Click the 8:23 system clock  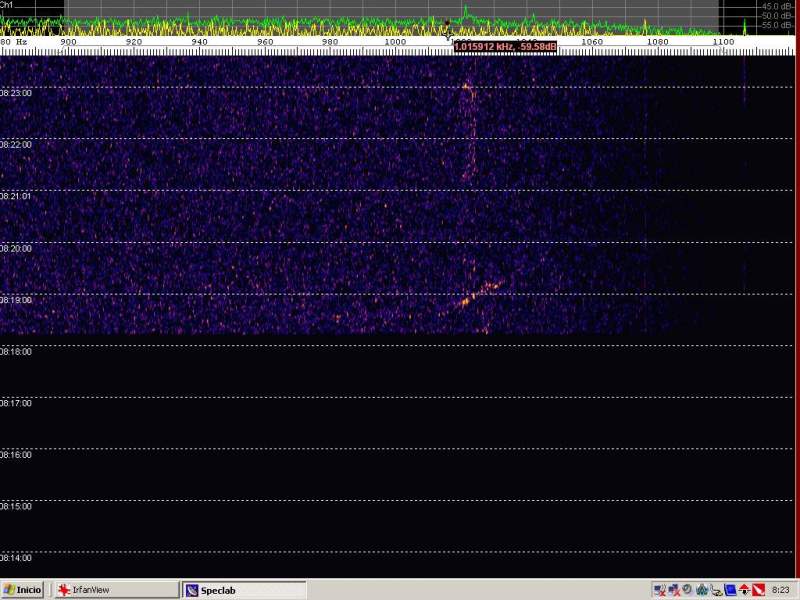point(780,590)
